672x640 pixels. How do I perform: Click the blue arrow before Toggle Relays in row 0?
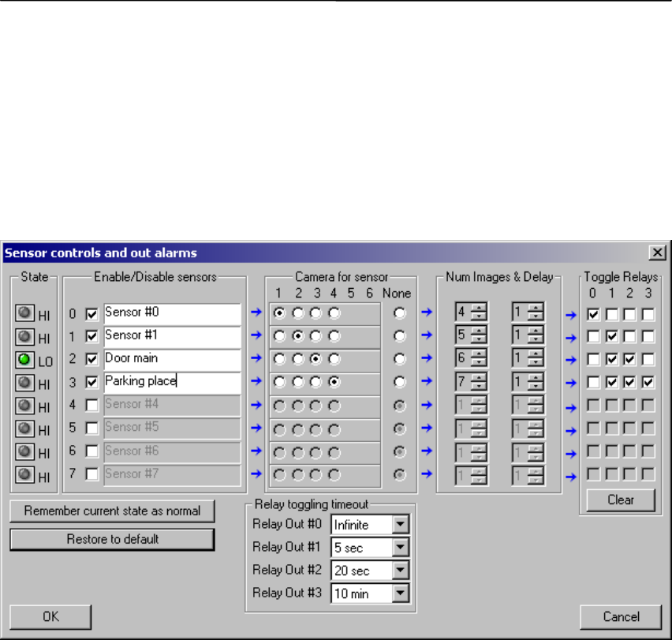coord(573,316)
